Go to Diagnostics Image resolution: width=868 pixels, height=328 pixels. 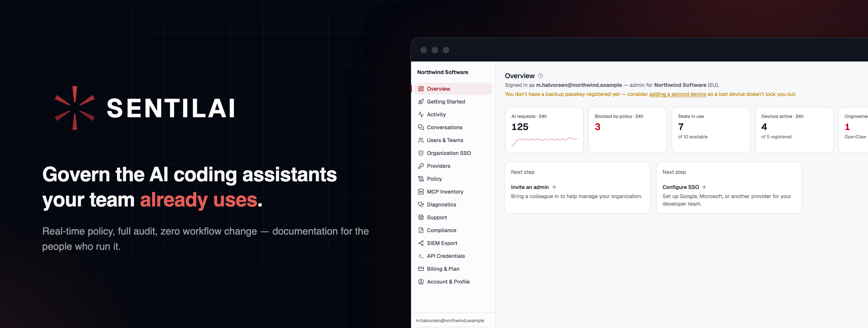pos(453,204)
